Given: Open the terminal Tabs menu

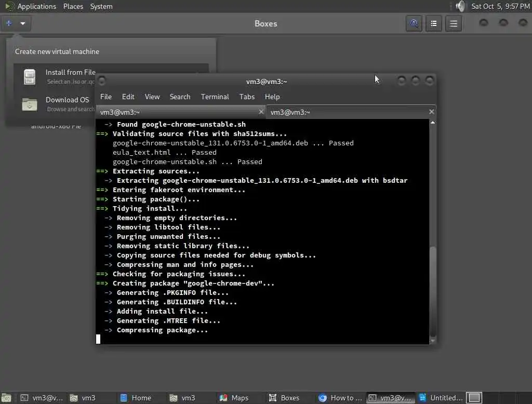Looking at the screenshot, I should 247,97.
